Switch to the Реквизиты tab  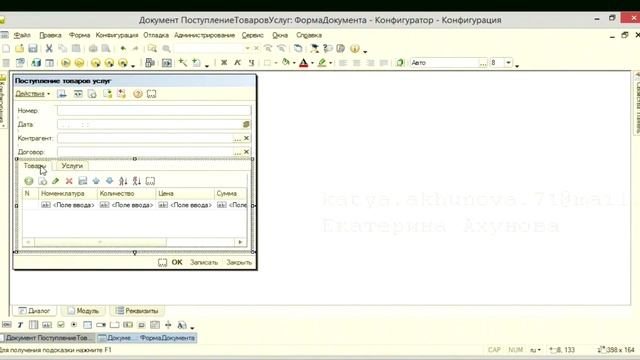[x=137, y=311]
